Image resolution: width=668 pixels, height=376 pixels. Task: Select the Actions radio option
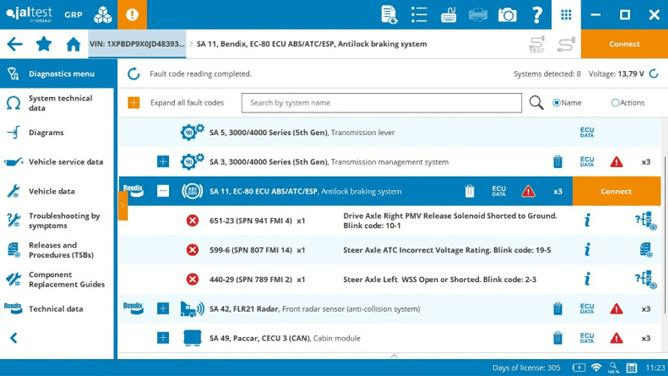615,103
